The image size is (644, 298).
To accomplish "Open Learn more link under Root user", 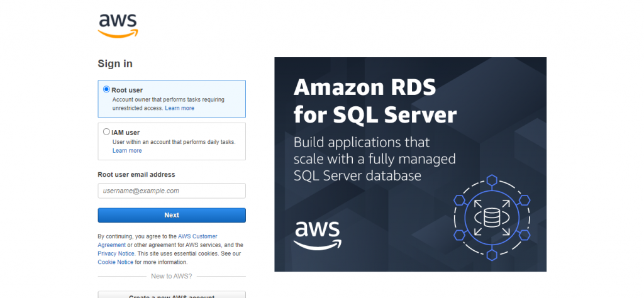I will [x=179, y=108].
